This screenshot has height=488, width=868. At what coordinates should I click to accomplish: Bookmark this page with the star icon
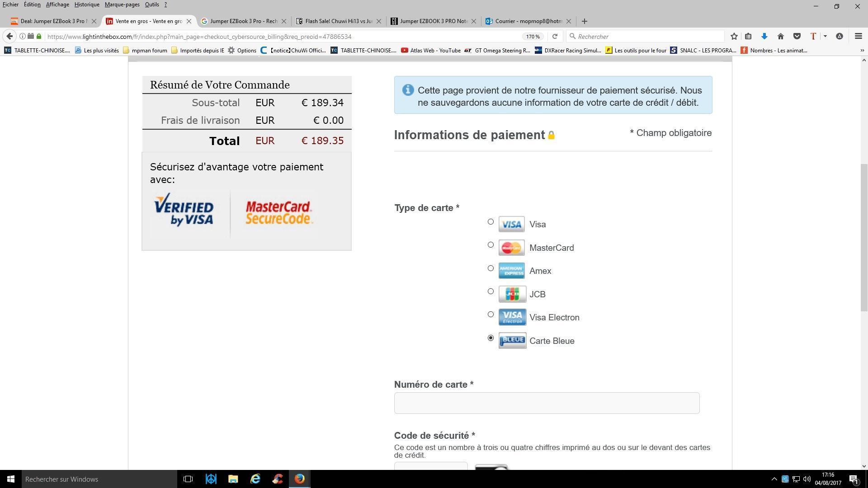(734, 36)
